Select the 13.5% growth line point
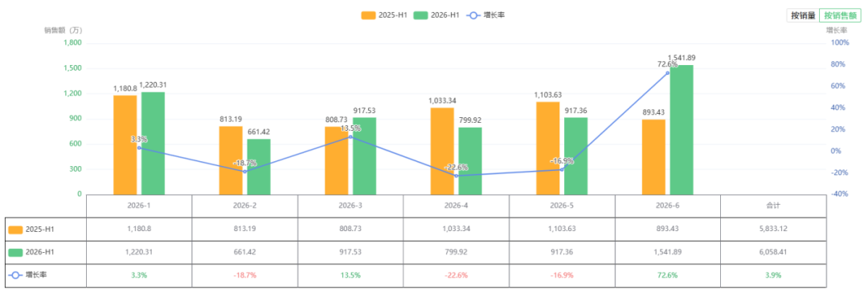 click(350, 136)
